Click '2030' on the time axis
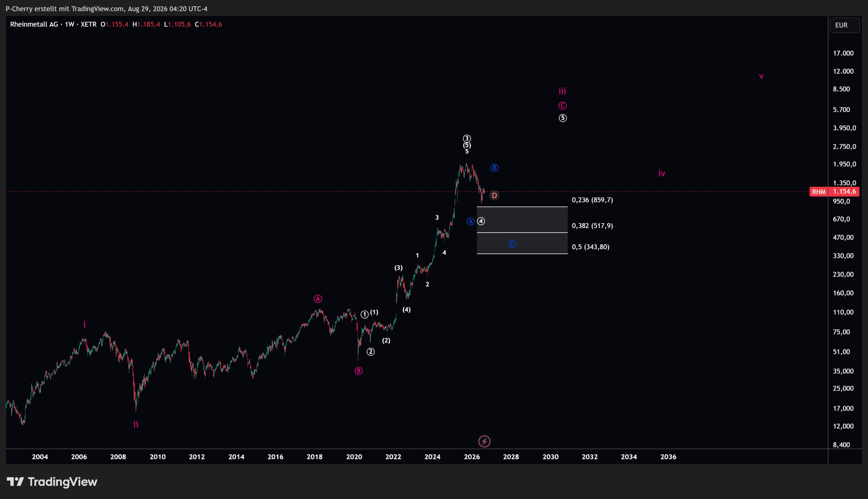This screenshot has height=499, width=868. [x=550, y=457]
